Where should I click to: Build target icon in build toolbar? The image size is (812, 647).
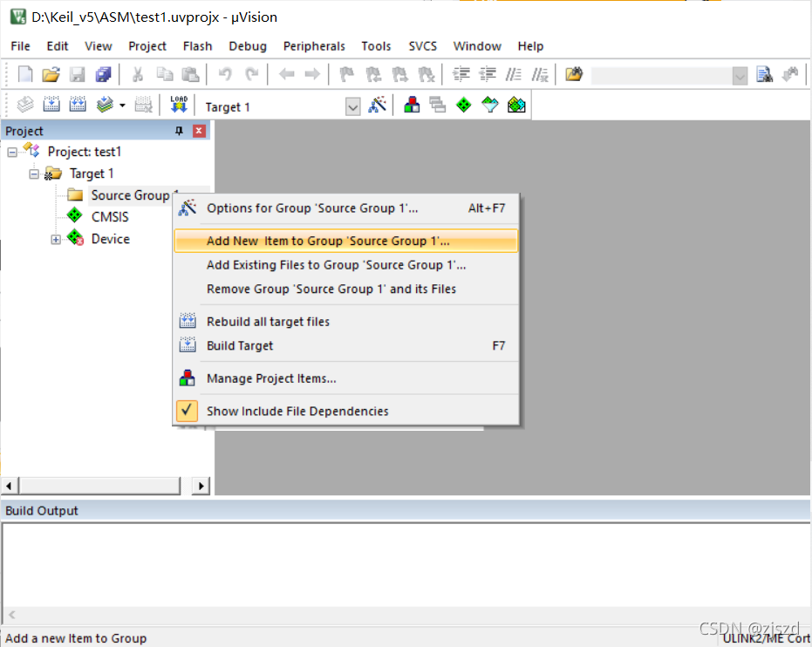click(x=51, y=106)
